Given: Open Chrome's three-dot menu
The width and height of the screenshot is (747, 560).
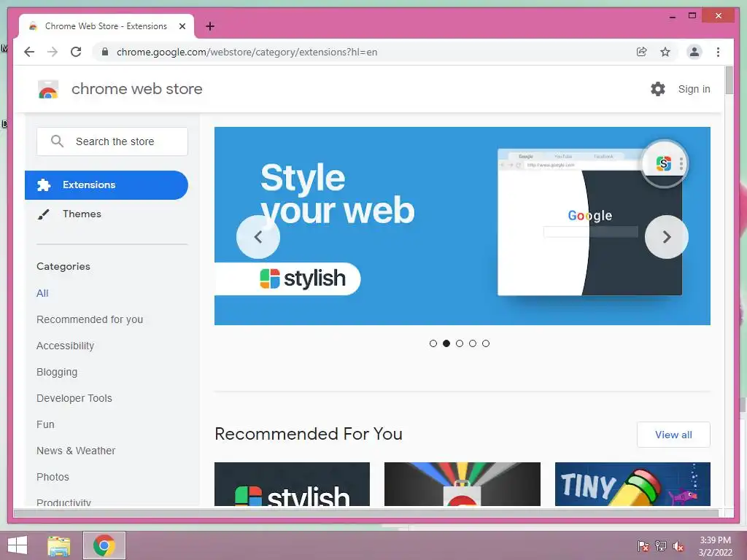Looking at the screenshot, I should click(x=718, y=52).
